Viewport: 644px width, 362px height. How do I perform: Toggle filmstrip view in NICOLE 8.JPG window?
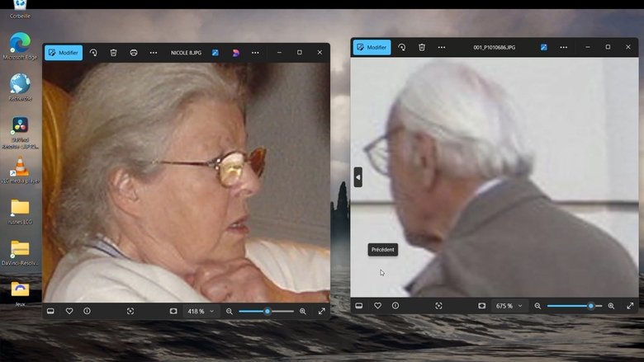pyautogui.click(x=50, y=311)
